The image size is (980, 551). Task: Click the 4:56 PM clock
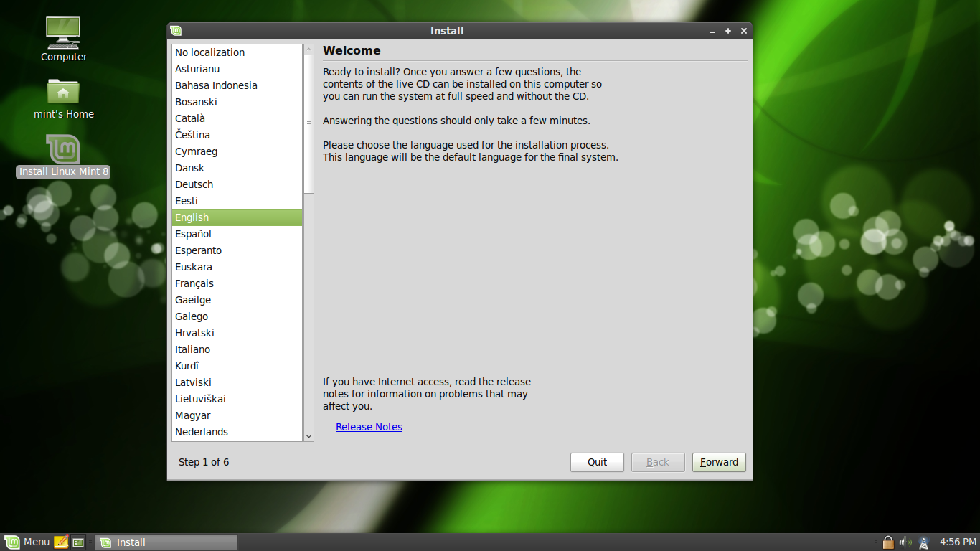(956, 542)
